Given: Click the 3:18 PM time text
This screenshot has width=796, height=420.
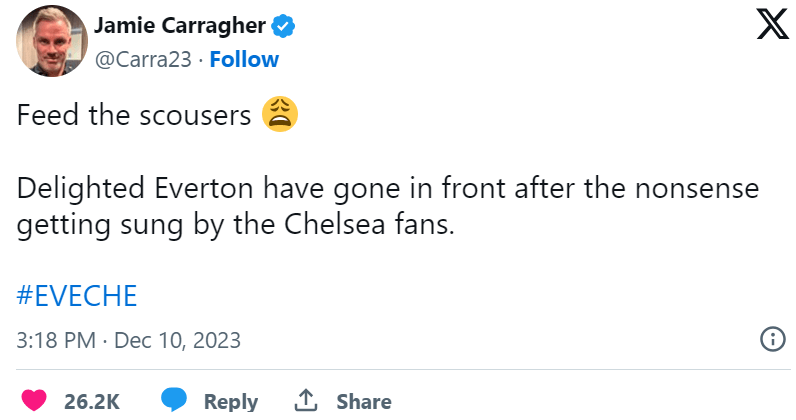Looking at the screenshot, I should click(55, 340).
